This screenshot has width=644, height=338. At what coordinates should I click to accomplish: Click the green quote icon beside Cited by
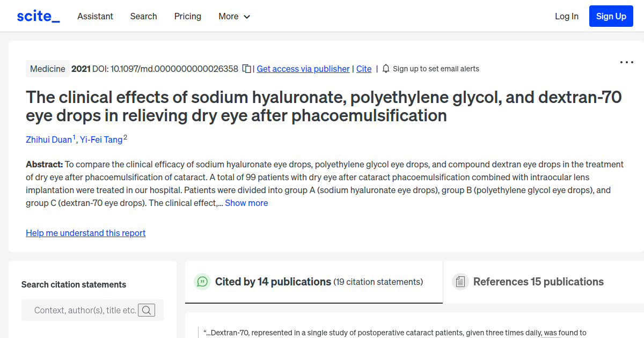pyautogui.click(x=202, y=281)
